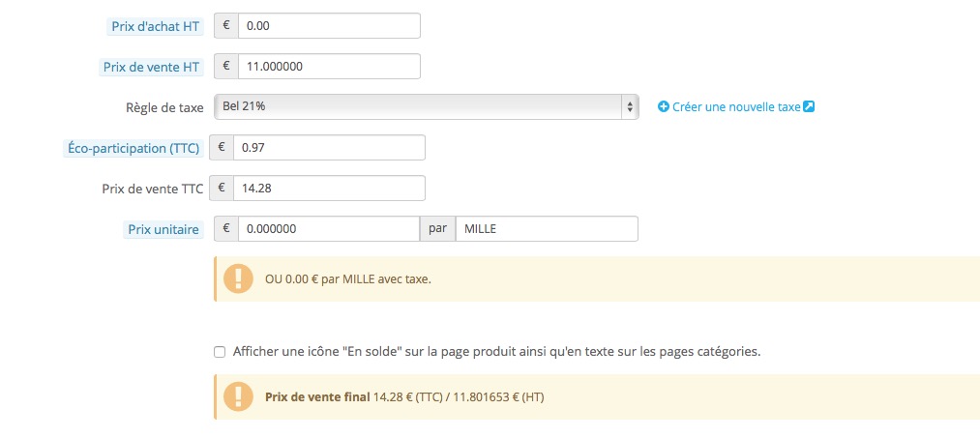Focus the Éco-participation (TTC) field 0.97
This screenshot has width=980, height=438.
[x=329, y=148]
